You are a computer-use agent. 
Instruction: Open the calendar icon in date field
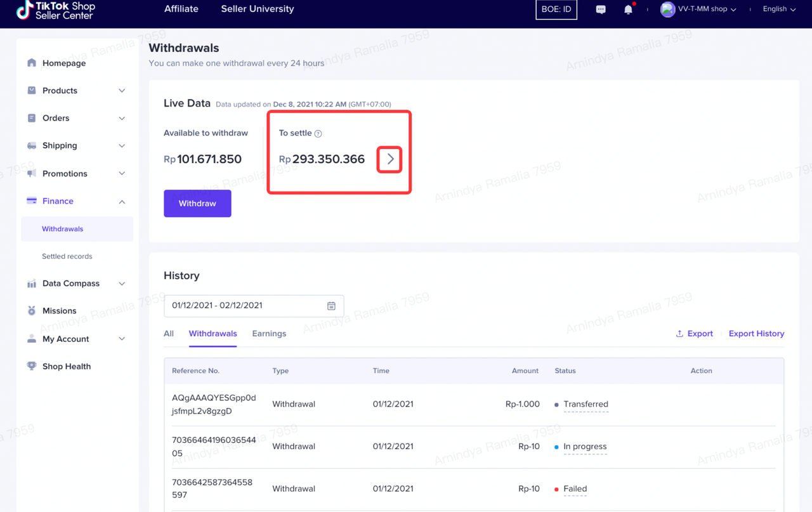pos(331,306)
